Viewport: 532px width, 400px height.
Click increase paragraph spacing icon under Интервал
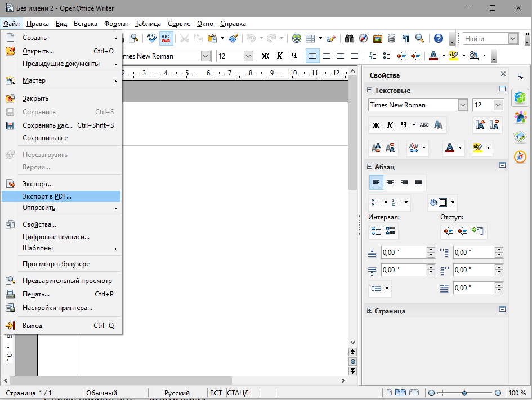376,231
